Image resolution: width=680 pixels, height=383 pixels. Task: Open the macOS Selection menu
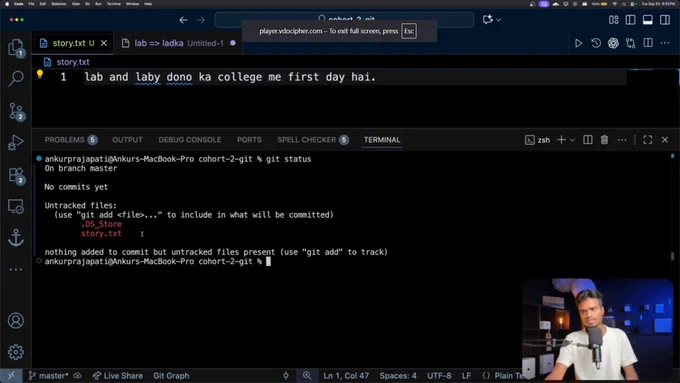[59, 4]
